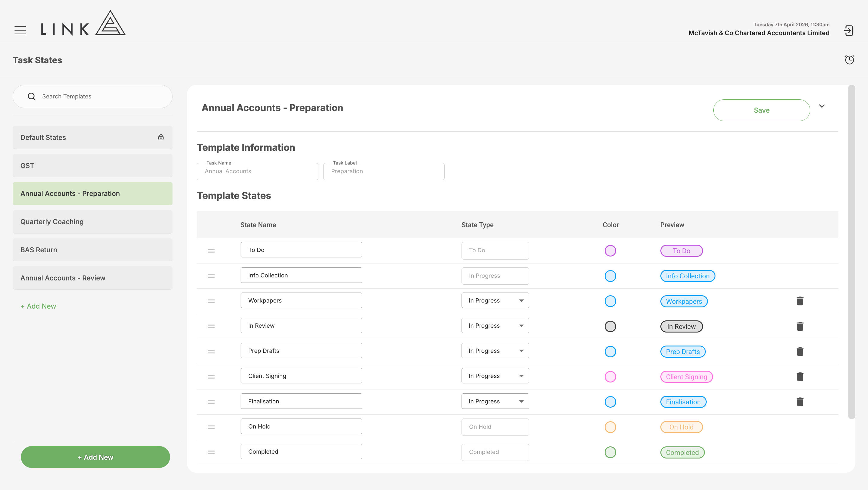Change the Prep Drafts blue color swatch
The image size is (868, 490).
(610, 351)
